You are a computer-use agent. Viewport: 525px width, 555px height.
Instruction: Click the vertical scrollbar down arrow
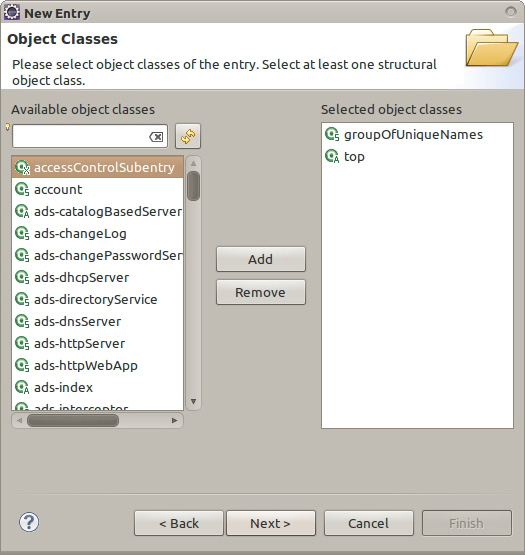click(193, 402)
